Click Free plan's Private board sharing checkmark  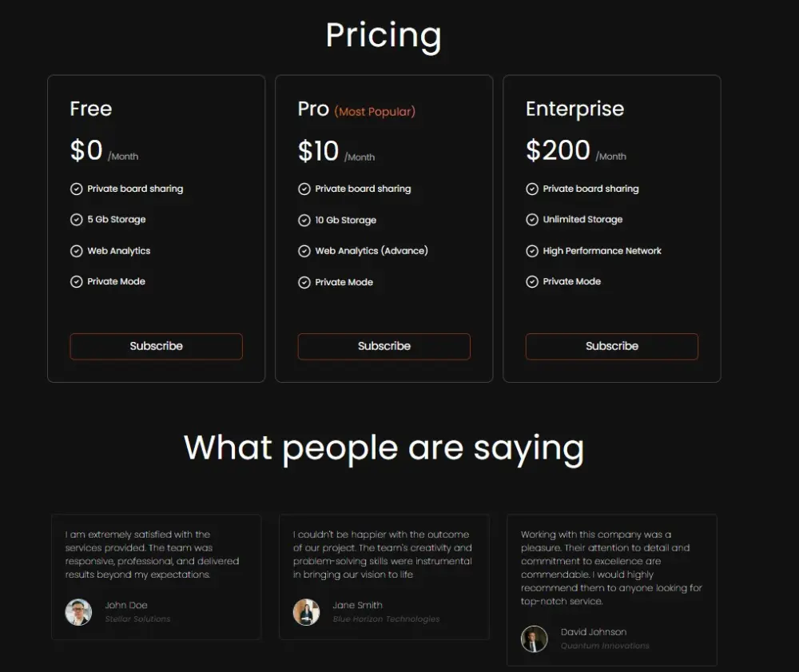point(77,189)
